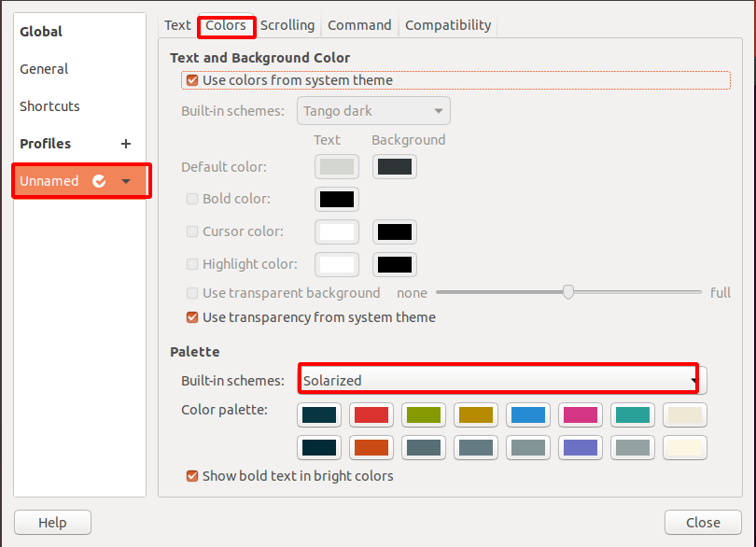Open the Unnamed profile dropdown arrow
This screenshot has width=756, height=547.
point(126,181)
